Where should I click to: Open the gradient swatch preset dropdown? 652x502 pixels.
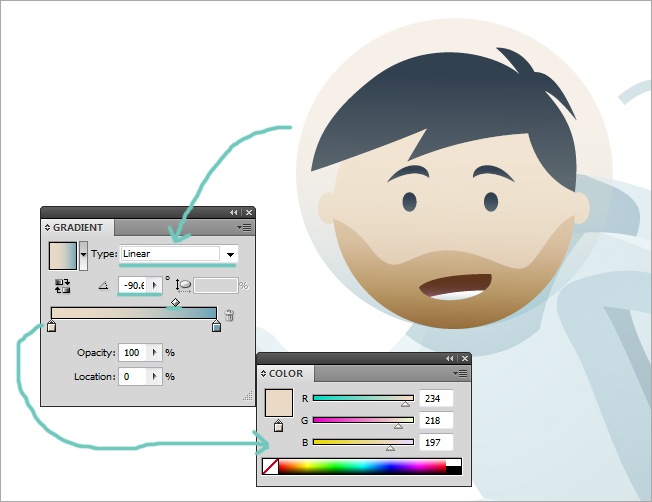84,255
